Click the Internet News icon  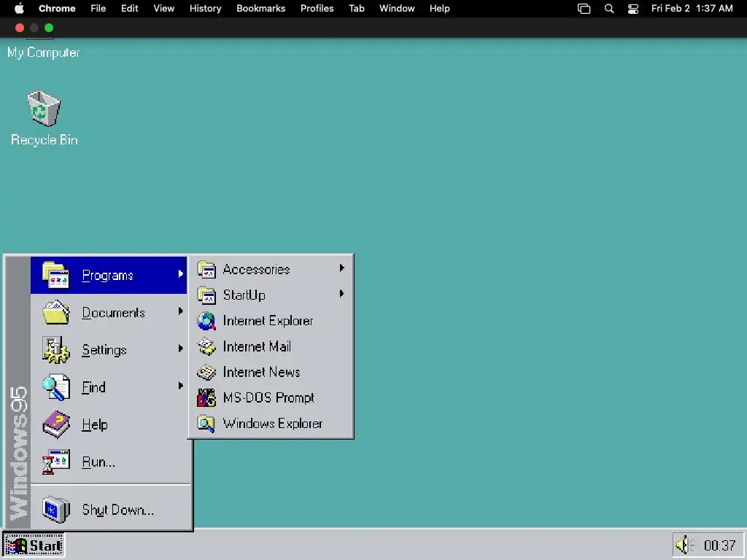[206, 373]
